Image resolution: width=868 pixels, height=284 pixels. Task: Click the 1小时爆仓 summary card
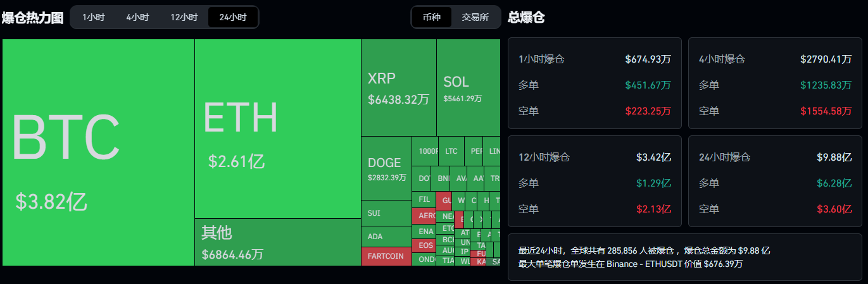pyautogui.click(x=594, y=85)
